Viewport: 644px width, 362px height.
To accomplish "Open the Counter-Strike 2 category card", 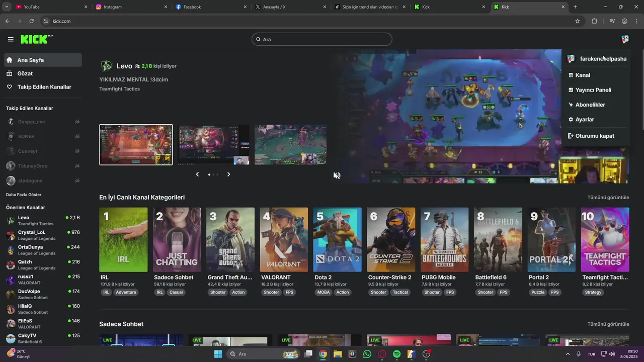I will 391,240.
